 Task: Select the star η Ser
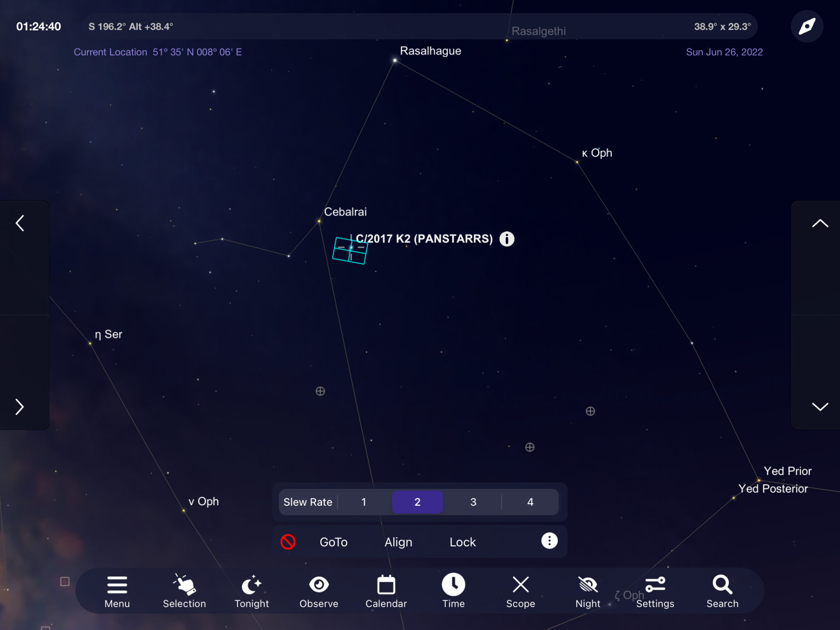pyautogui.click(x=90, y=343)
